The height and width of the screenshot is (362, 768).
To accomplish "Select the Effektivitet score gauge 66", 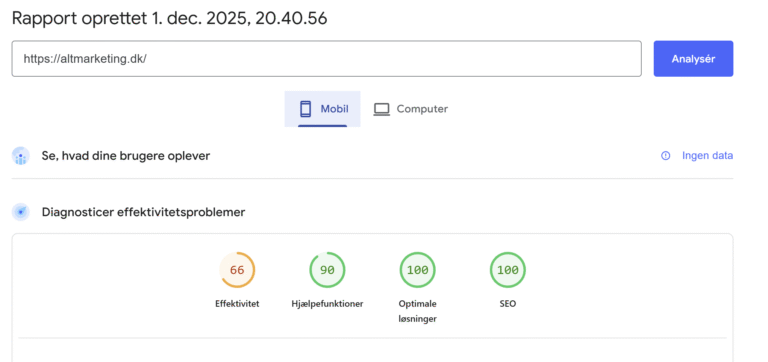I will click(237, 270).
